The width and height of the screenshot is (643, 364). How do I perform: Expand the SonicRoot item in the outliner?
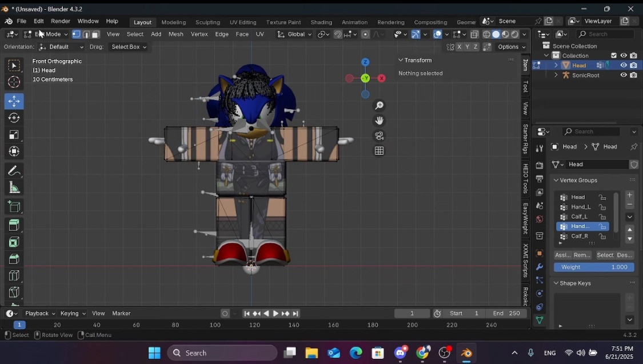(556, 75)
